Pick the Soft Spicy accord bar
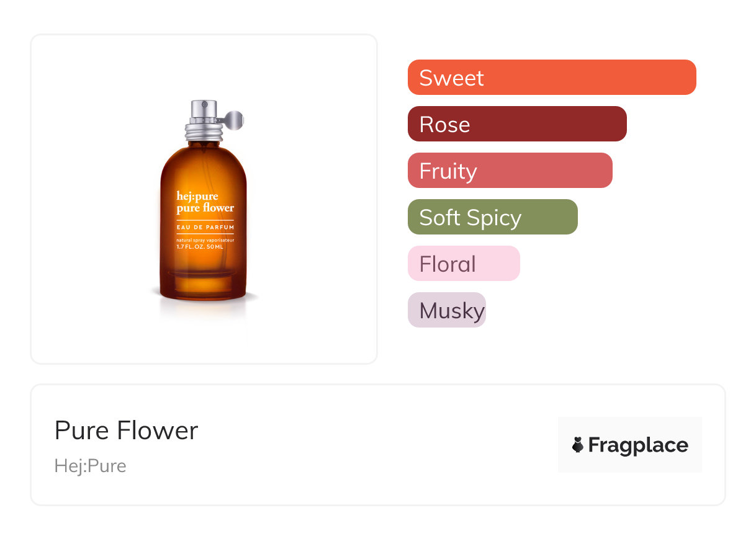 492,217
